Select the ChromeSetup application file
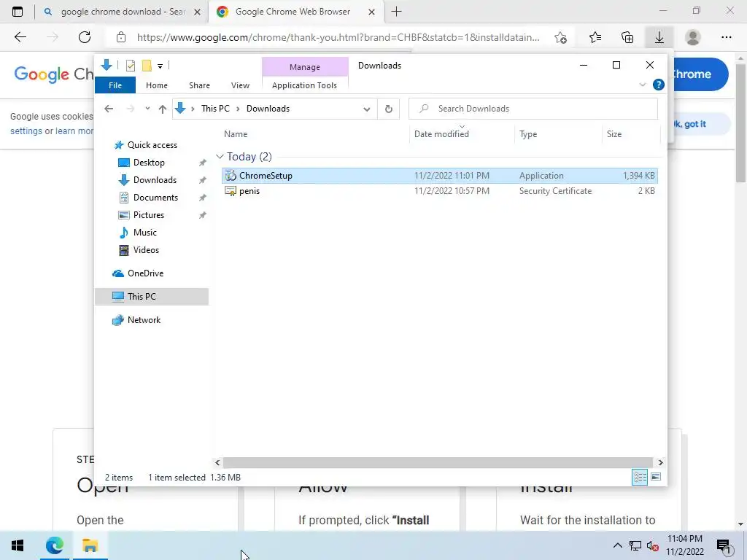The image size is (747, 560). tap(440, 176)
